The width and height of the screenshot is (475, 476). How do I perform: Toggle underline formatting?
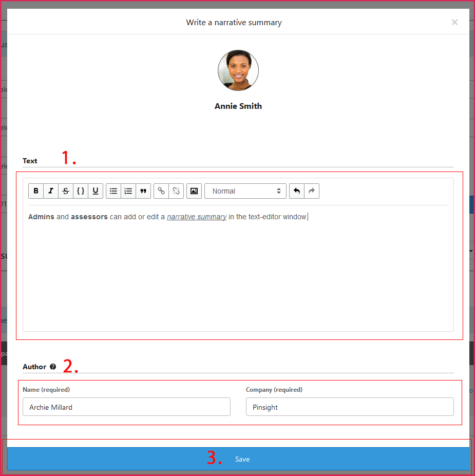[x=96, y=191]
